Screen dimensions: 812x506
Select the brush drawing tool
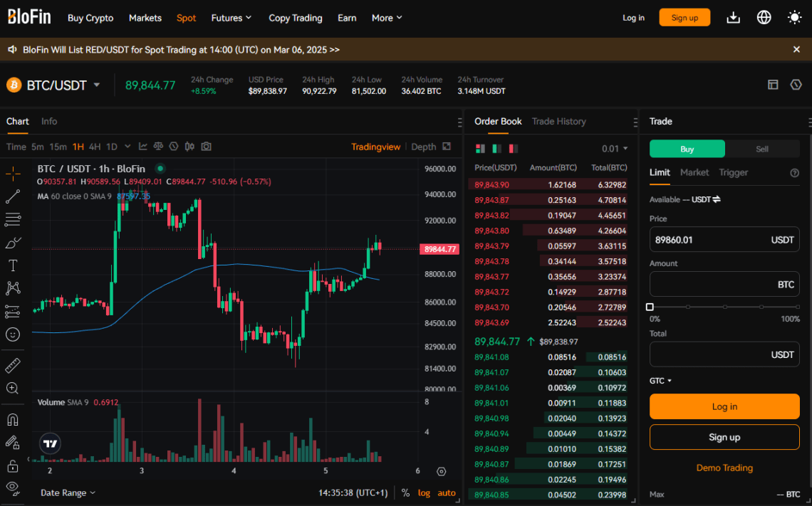tap(13, 243)
